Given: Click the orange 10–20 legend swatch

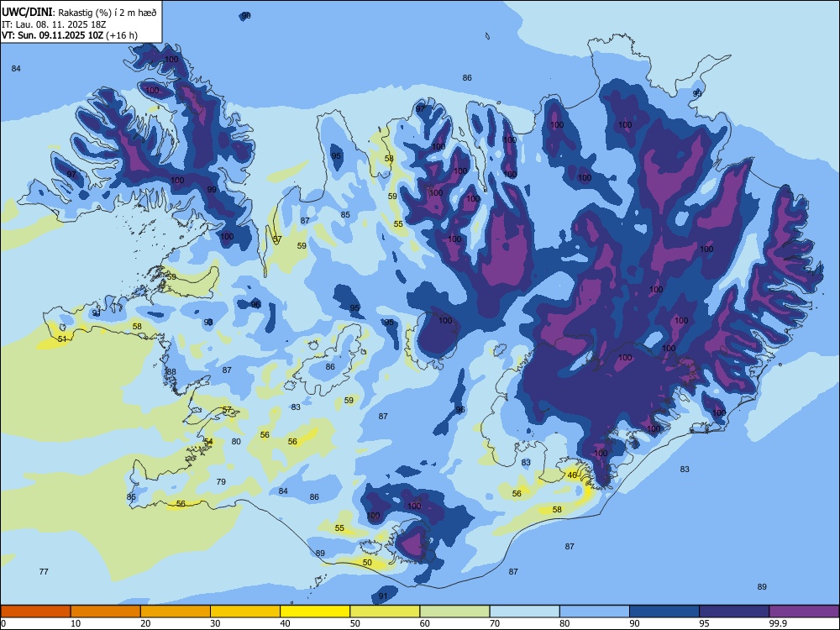Looking at the screenshot, I should [x=106, y=612].
